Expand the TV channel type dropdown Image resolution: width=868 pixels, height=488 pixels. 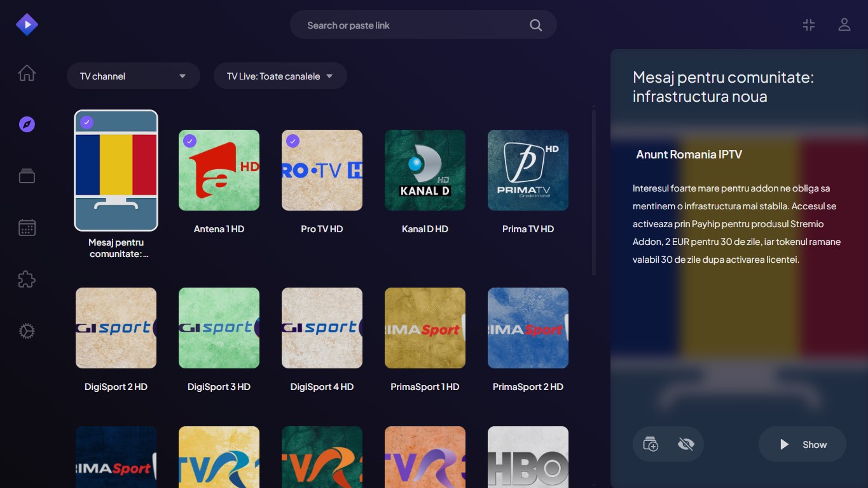point(134,76)
